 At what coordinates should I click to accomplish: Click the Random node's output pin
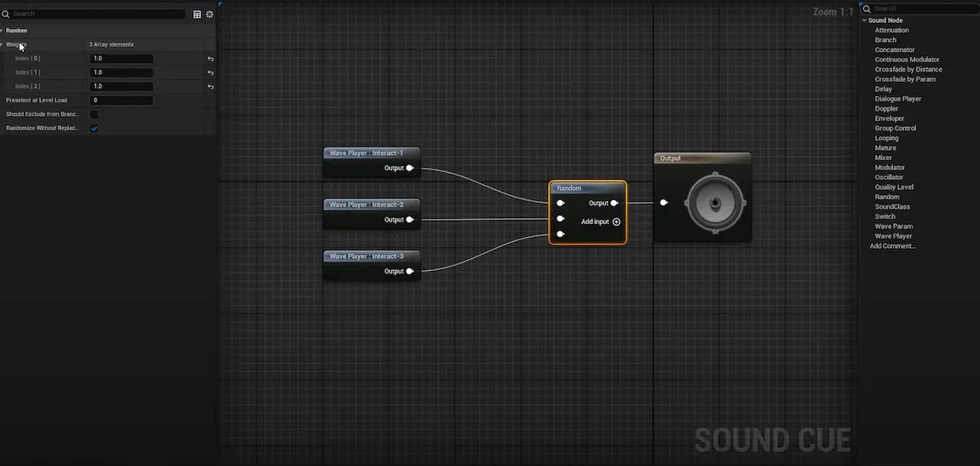tap(614, 203)
